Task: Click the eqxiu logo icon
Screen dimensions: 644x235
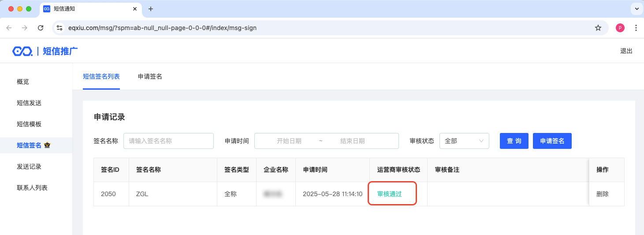Action: click(22, 51)
